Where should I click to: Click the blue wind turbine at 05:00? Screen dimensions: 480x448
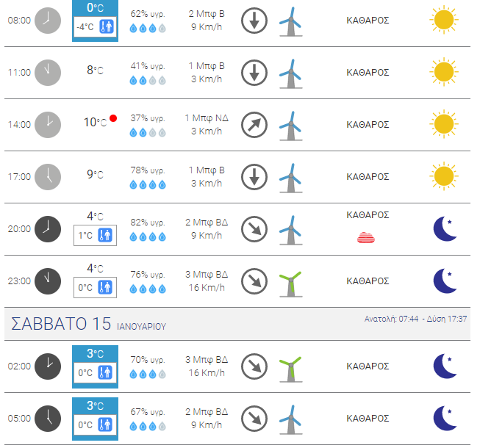pyautogui.click(x=291, y=419)
